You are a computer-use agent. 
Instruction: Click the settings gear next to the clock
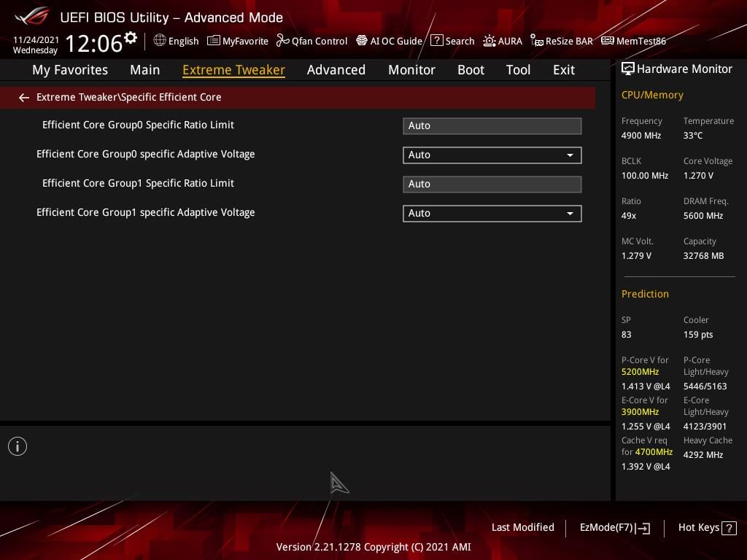[131, 38]
